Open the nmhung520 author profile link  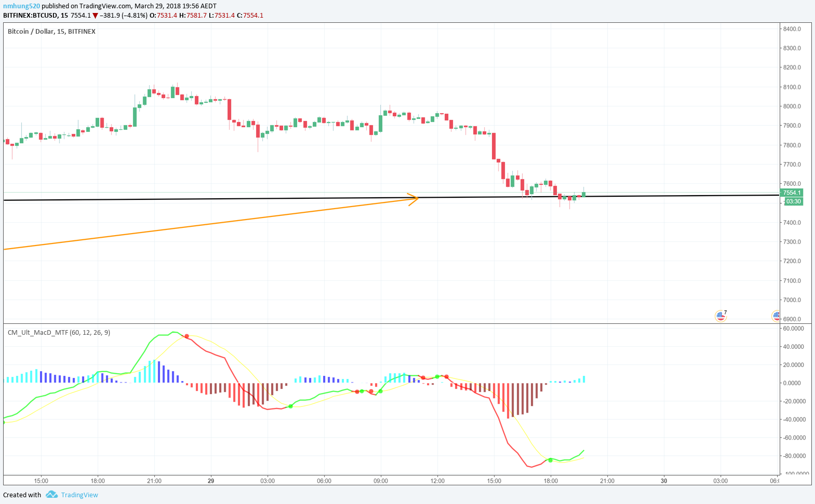click(21, 6)
